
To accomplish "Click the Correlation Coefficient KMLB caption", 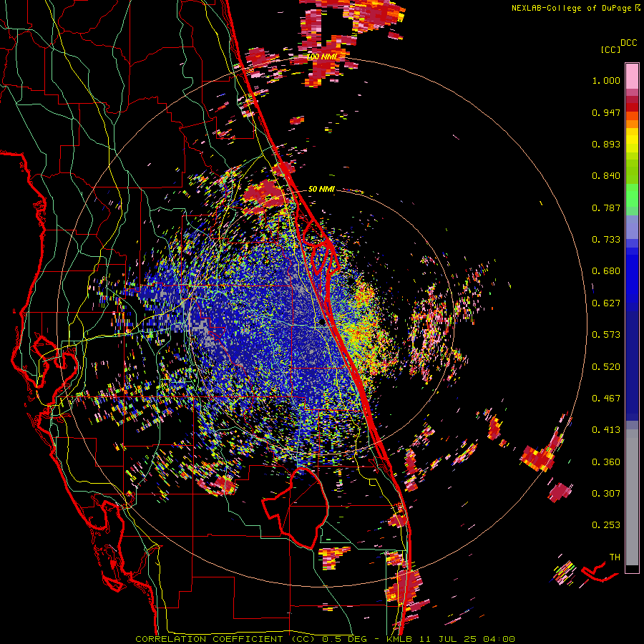I will pyautogui.click(x=325, y=639).
